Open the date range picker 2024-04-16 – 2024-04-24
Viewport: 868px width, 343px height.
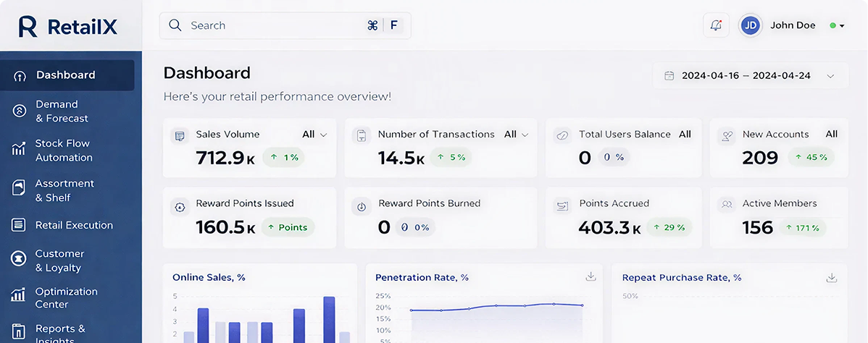(750, 76)
